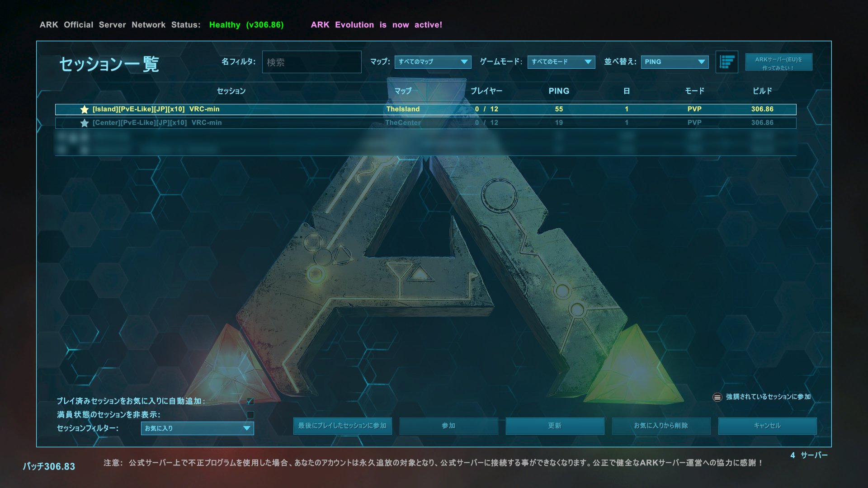The image size is (868, 488).
Task: Click the ARK Evolution is now active! text
Action: click(x=377, y=25)
